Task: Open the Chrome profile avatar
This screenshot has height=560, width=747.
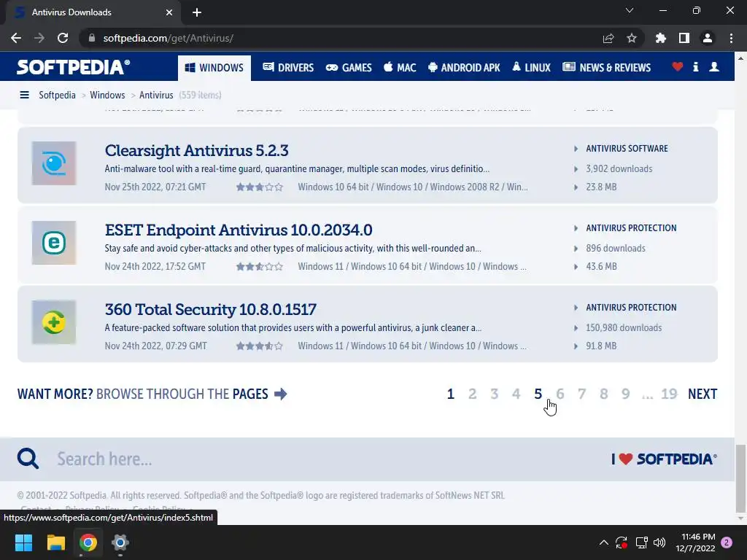Action: click(708, 38)
